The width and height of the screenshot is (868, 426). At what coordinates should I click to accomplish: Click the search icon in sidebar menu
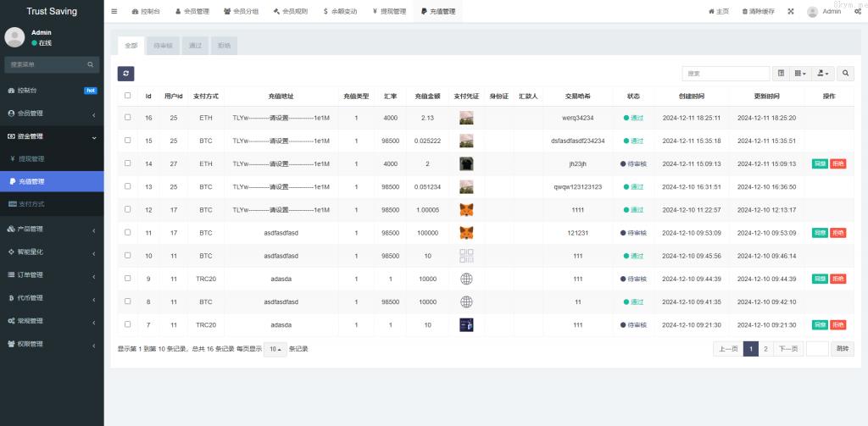pos(90,64)
